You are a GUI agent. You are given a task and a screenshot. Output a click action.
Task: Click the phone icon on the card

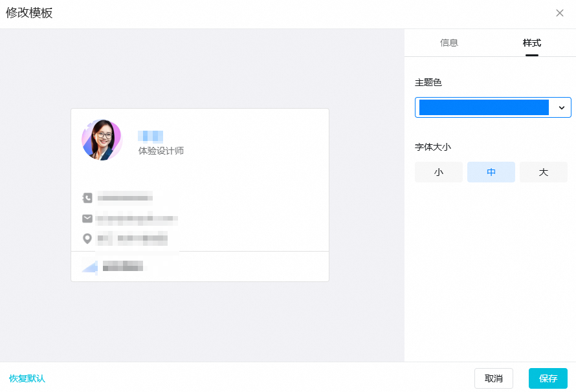(87, 198)
